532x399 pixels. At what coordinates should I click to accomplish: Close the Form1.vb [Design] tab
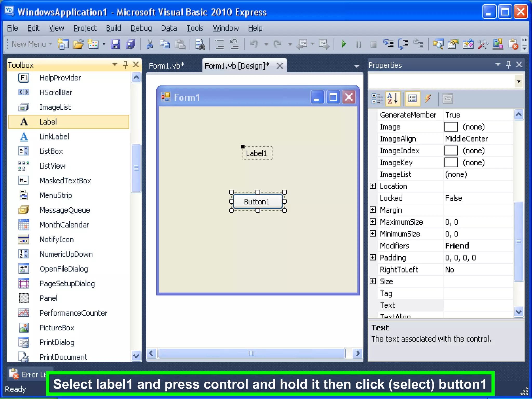(280, 66)
